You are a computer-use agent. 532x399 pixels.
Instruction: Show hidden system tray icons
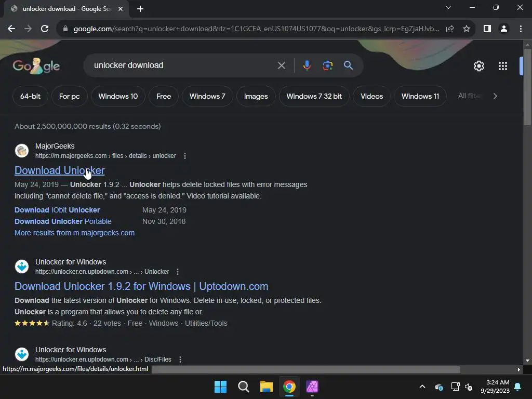(422, 387)
